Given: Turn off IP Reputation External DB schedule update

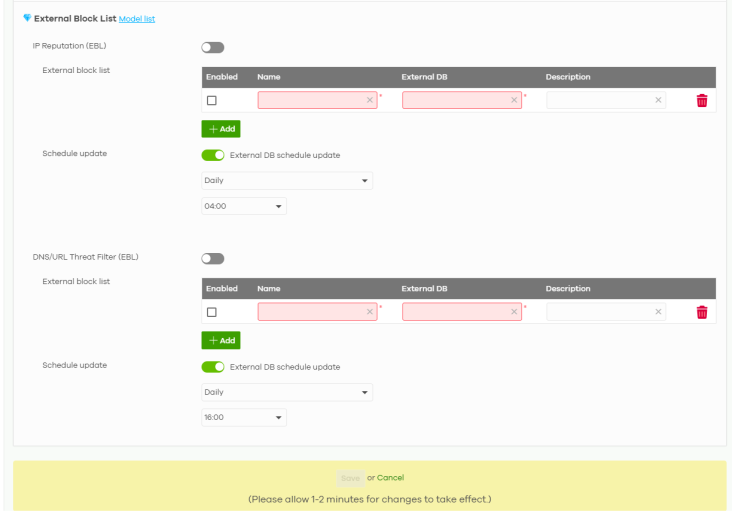Looking at the screenshot, I should [x=213, y=155].
